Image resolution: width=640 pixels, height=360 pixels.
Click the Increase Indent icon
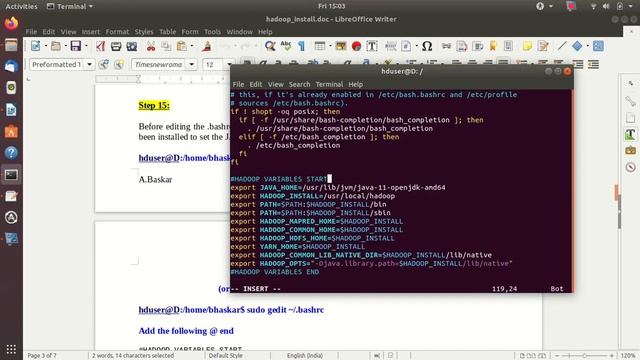(x=578, y=64)
